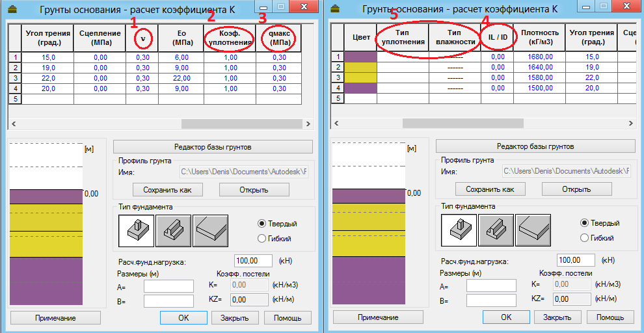Click Открыть button in left dialog
The image size is (644, 333).
click(x=254, y=189)
